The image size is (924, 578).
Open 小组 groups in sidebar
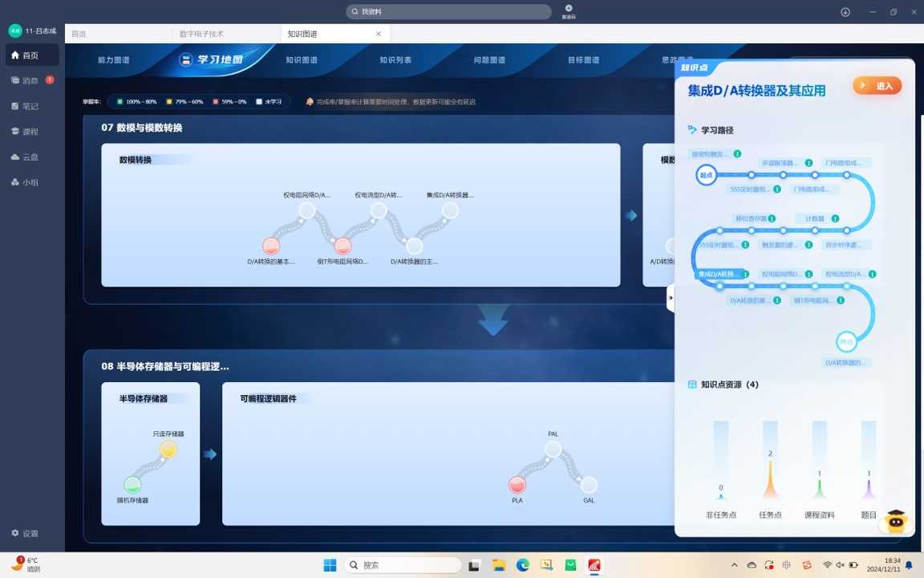pos(30,182)
